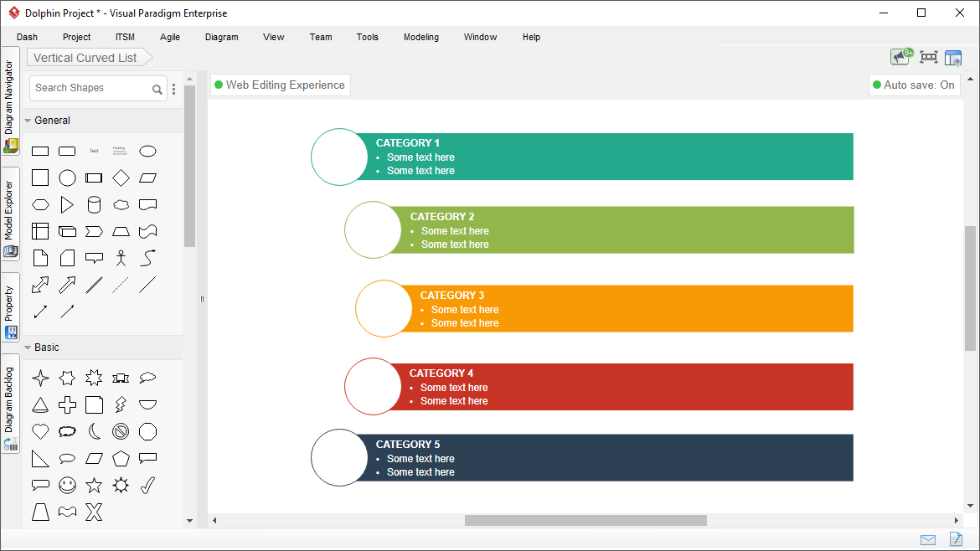Pick the curved S connector shape
The height and width of the screenshot is (551, 980).
point(147,258)
